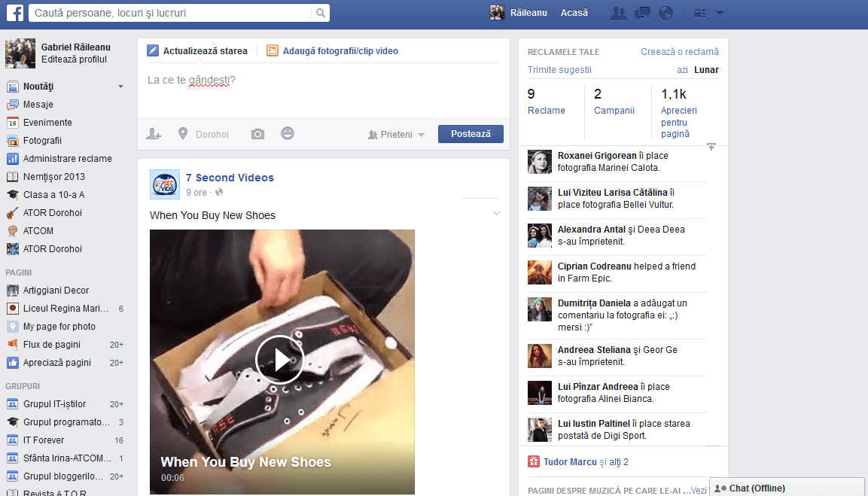Open friend requests icon in top bar

coord(619,13)
